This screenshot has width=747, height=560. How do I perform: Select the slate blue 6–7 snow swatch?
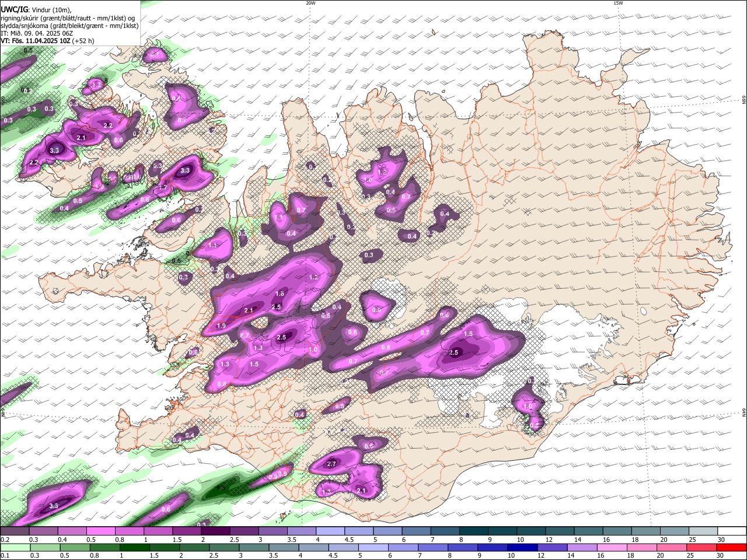point(417,531)
